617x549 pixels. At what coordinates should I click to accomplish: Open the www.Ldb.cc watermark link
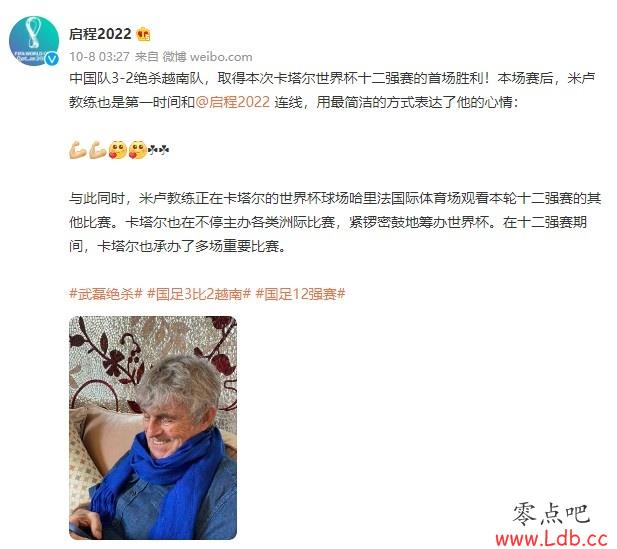click(x=552, y=538)
